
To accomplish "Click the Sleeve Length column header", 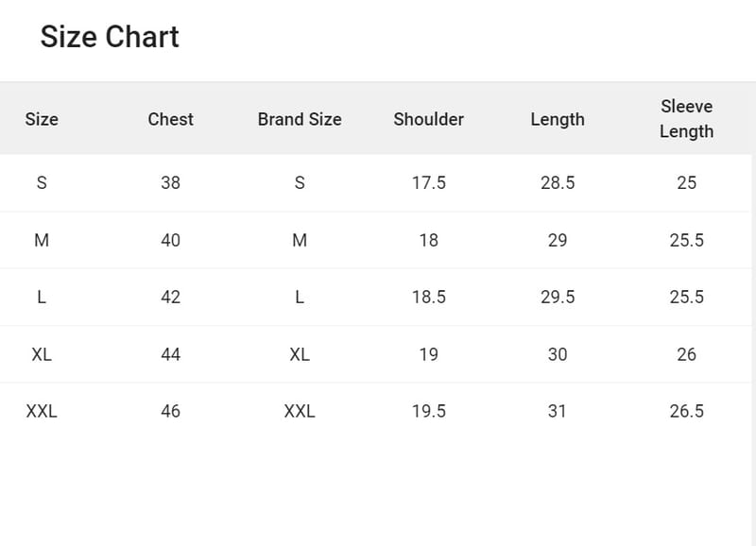I will click(686, 119).
